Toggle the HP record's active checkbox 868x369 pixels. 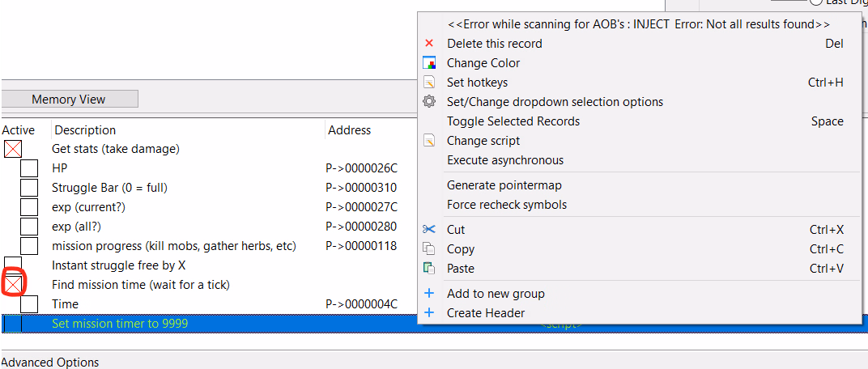pyautogui.click(x=29, y=168)
